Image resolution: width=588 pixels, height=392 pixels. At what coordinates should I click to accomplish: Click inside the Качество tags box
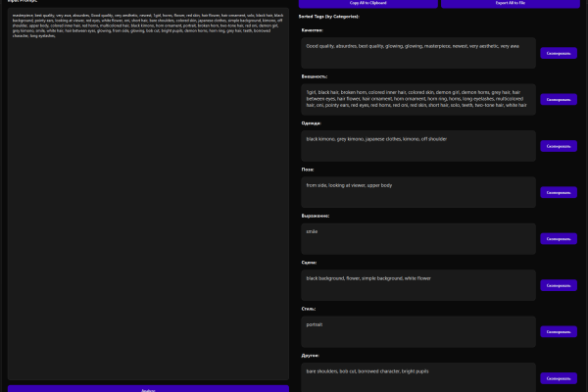tap(418, 53)
